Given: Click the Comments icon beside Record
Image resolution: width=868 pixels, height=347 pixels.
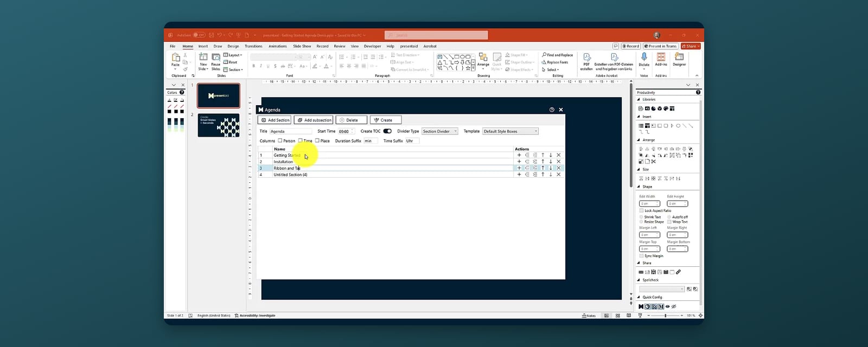Looking at the screenshot, I should coord(615,46).
